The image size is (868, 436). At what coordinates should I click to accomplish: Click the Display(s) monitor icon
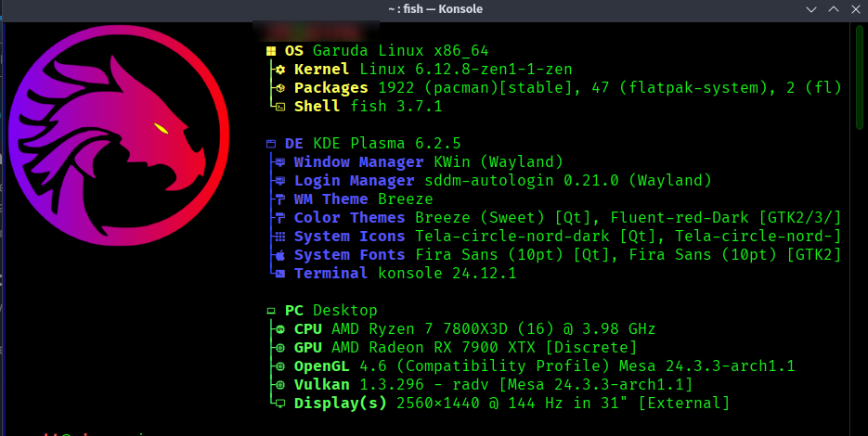[x=280, y=404]
